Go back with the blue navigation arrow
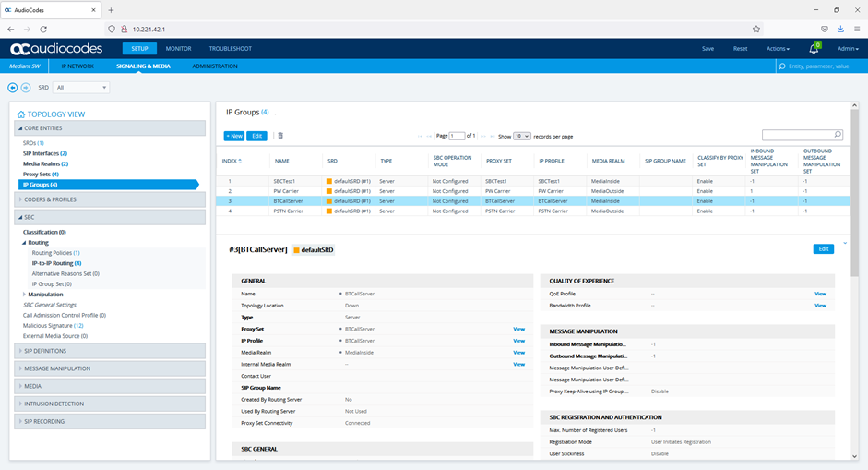 tap(12, 88)
